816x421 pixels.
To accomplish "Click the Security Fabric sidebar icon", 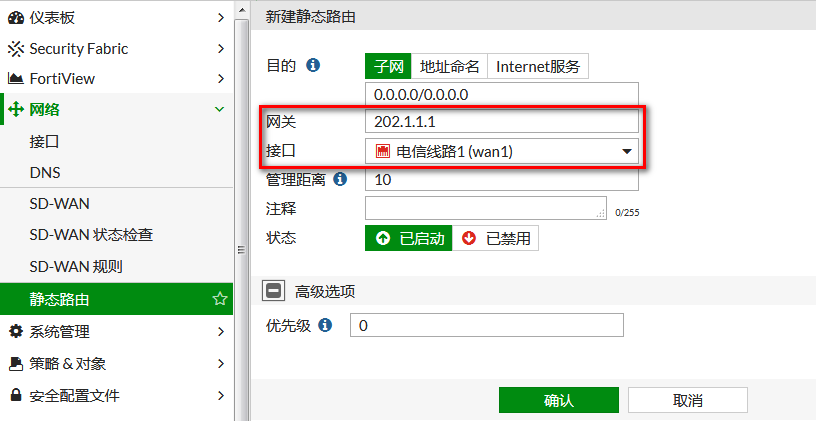I will click(16, 49).
